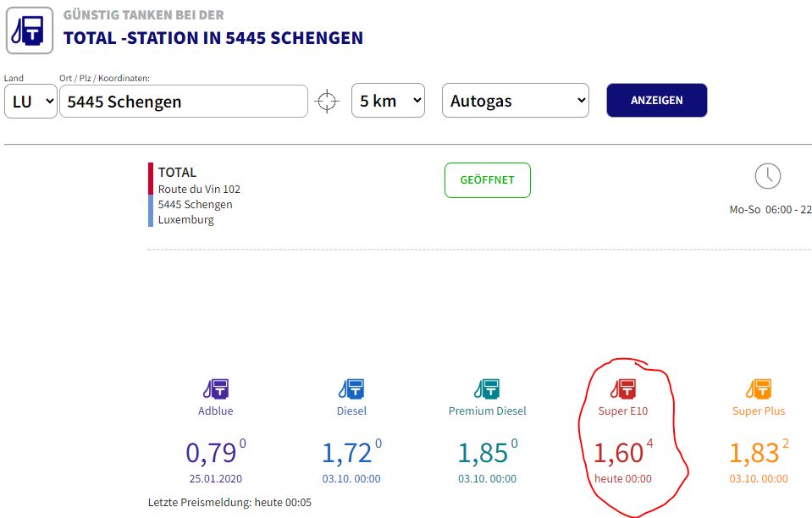Viewport: 812px width, 518px height.
Task: Select the blue Diesel pump icon
Action: click(x=351, y=388)
